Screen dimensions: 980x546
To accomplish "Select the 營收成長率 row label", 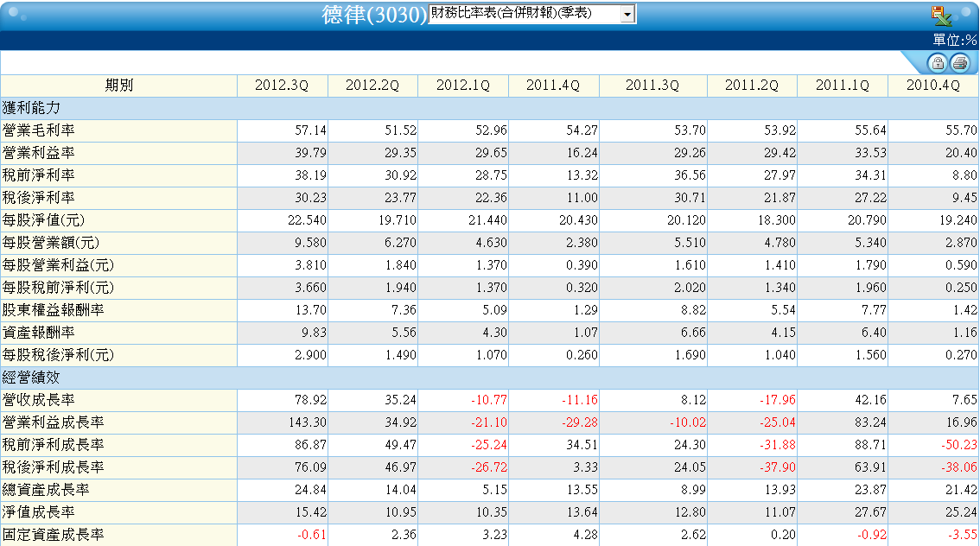I will click(x=39, y=400).
